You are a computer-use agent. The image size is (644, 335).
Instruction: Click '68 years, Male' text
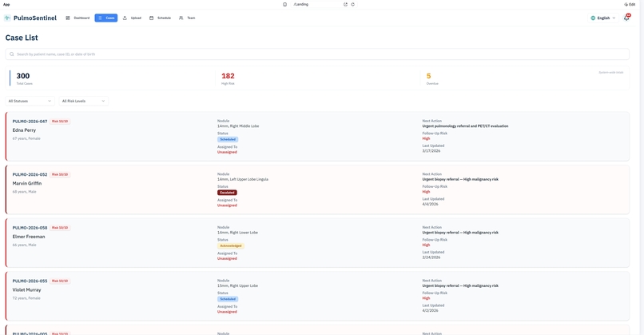tap(24, 192)
